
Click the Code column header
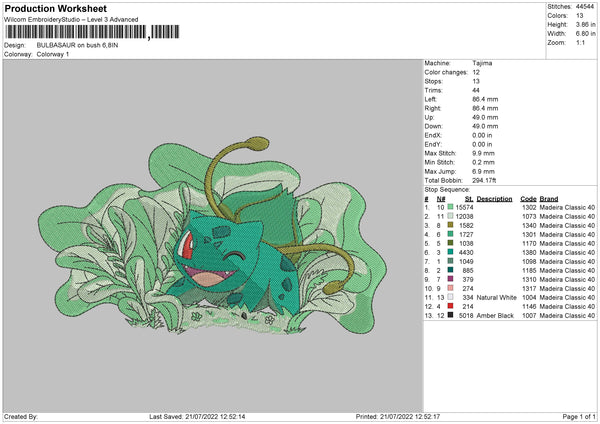[528, 198]
